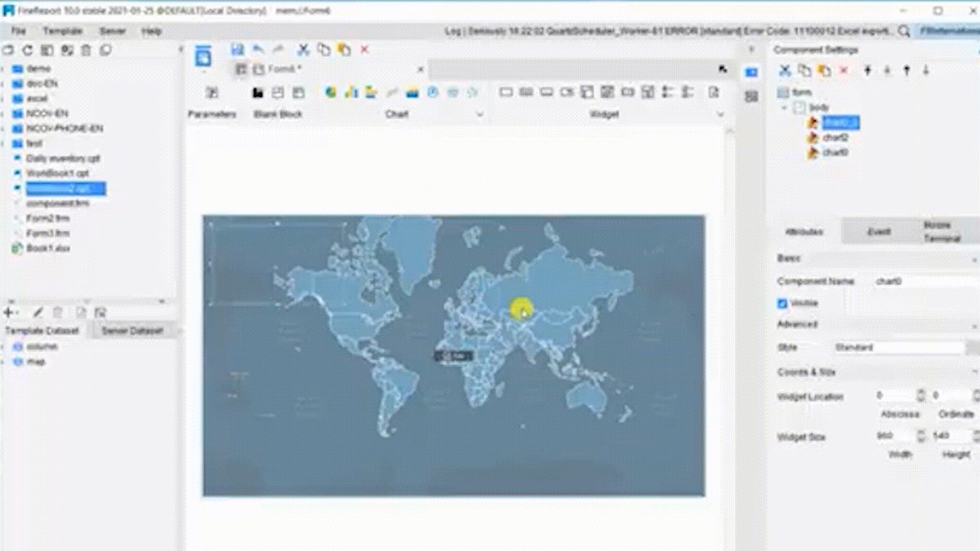Click the trash icon in file tree toolbar
The width and height of the screenshot is (980, 551).
86,51
